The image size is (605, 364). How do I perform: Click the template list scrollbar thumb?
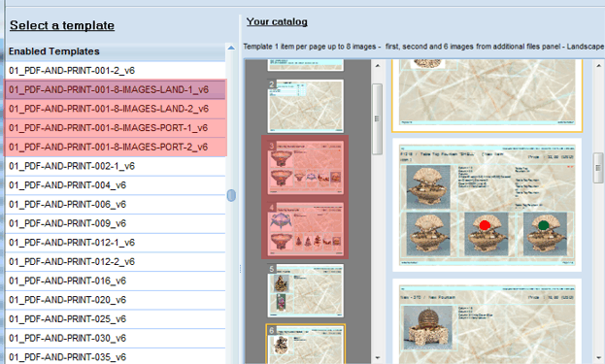pyautogui.click(x=231, y=195)
